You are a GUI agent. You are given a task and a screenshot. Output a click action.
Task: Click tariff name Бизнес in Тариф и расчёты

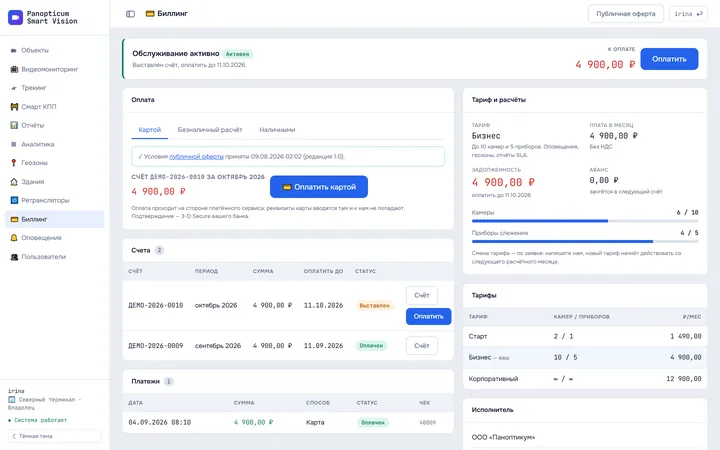486,136
